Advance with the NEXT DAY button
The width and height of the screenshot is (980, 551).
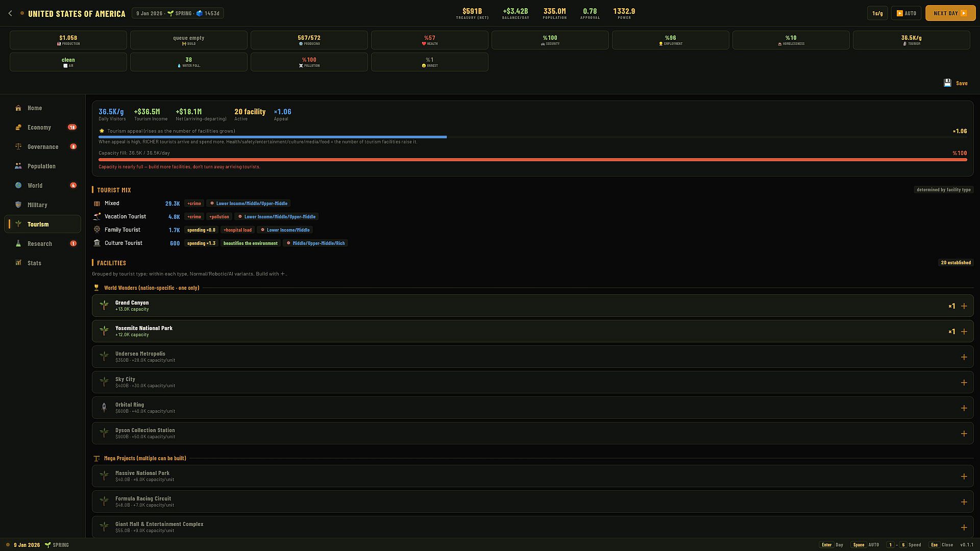[x=950, y=13]
